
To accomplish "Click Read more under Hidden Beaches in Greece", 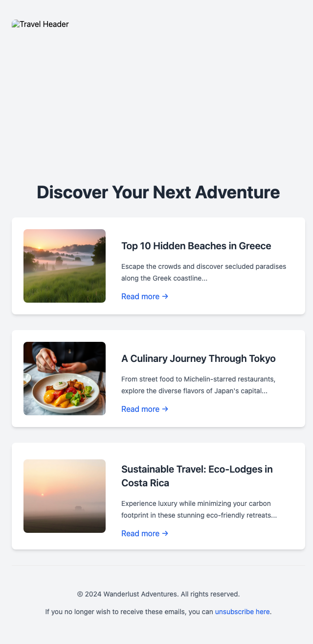I will click(x=139, y=296).
